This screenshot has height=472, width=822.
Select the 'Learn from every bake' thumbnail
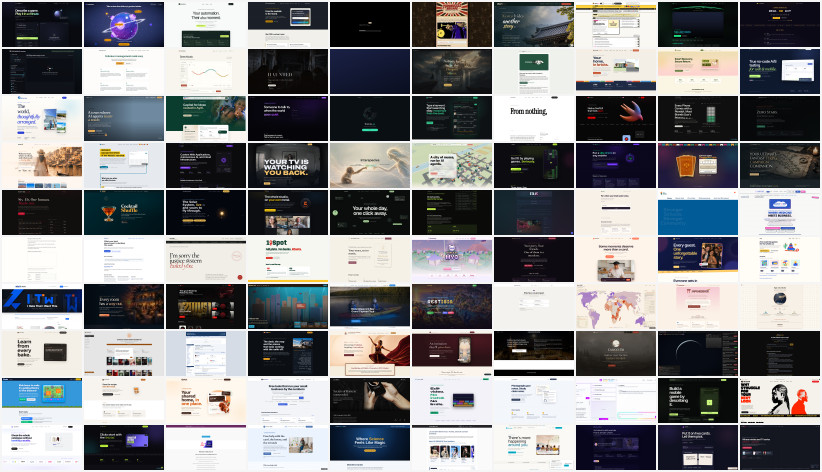[x=42, y=353]
